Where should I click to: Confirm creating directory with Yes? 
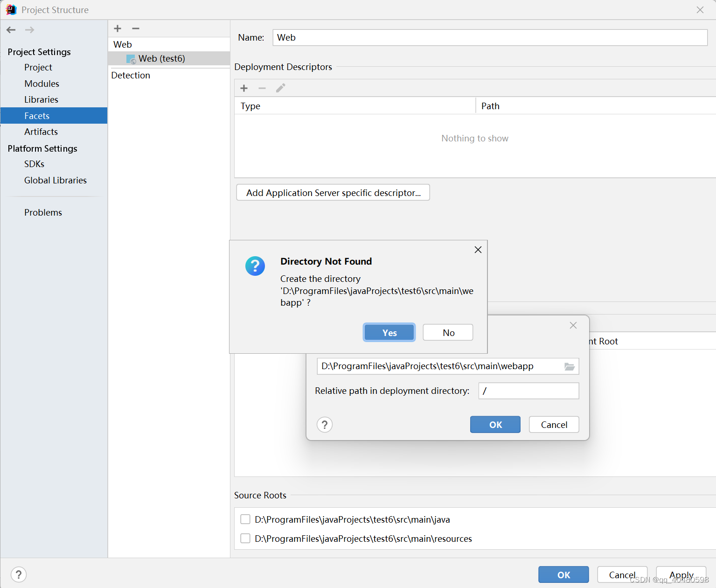[389, 333]
